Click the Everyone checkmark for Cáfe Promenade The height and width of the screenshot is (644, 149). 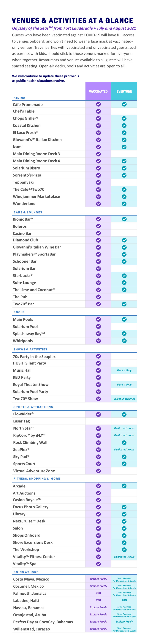point(124,104)
